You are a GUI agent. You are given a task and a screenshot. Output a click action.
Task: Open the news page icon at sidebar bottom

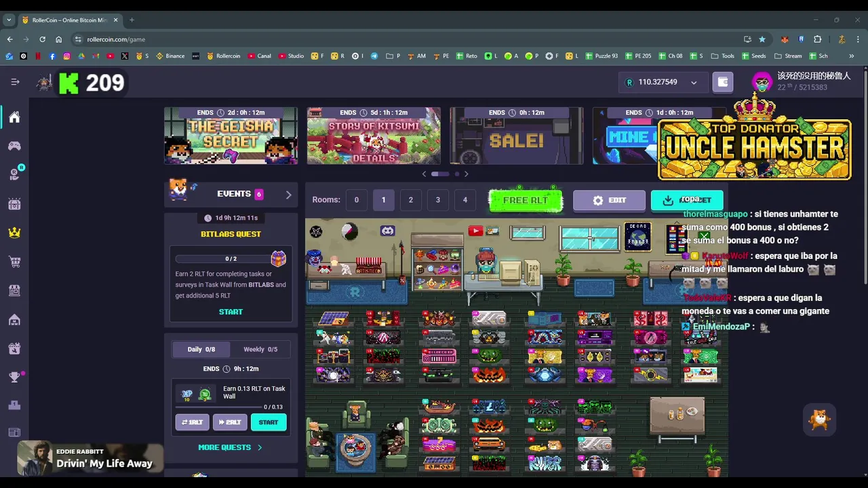tap(14, 432)
